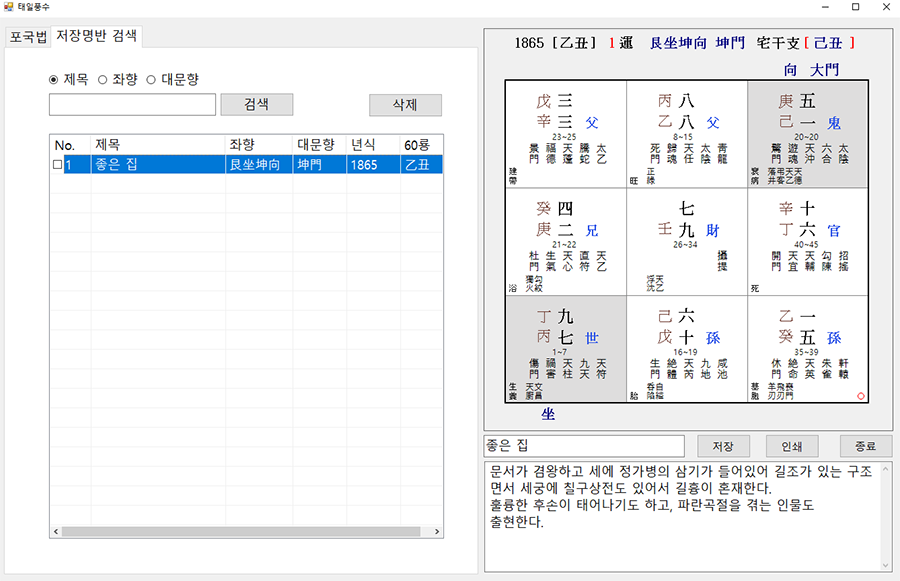
Task: Sort by the No. column header
Action: [70, 145]
